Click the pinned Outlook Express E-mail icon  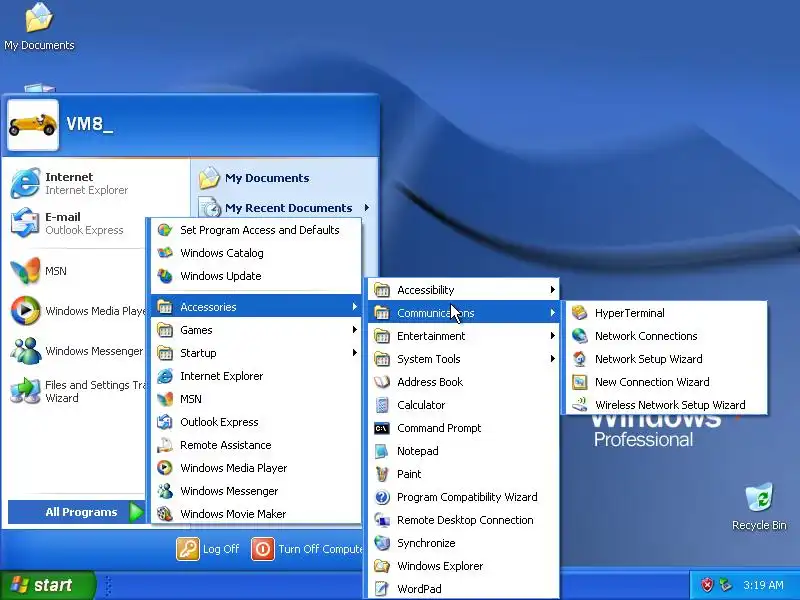click(x=25, y=223)
